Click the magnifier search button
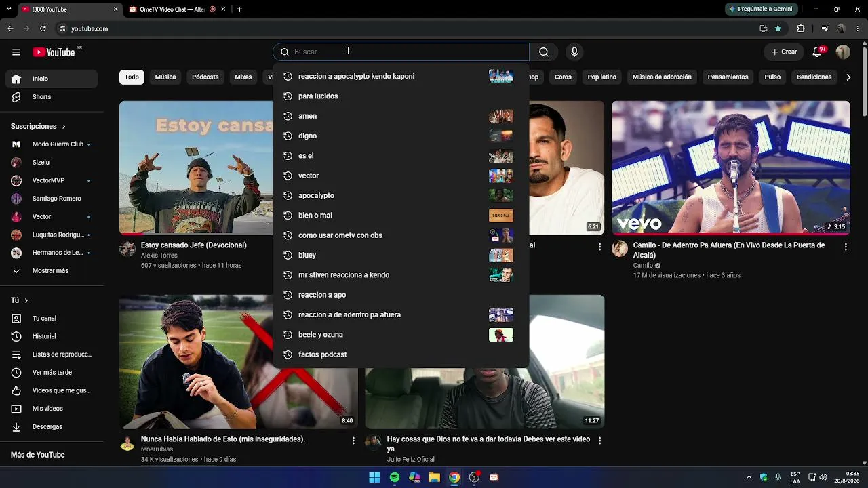Viewport: 868px width, 488px height. pos(544,52)
